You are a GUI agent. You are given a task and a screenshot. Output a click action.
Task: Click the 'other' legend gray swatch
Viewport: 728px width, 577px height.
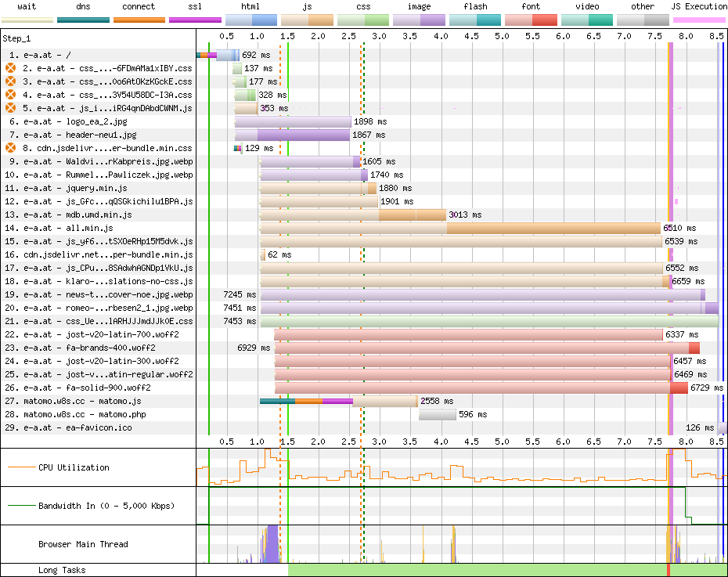pyautogui.click(x=643, y=20)
